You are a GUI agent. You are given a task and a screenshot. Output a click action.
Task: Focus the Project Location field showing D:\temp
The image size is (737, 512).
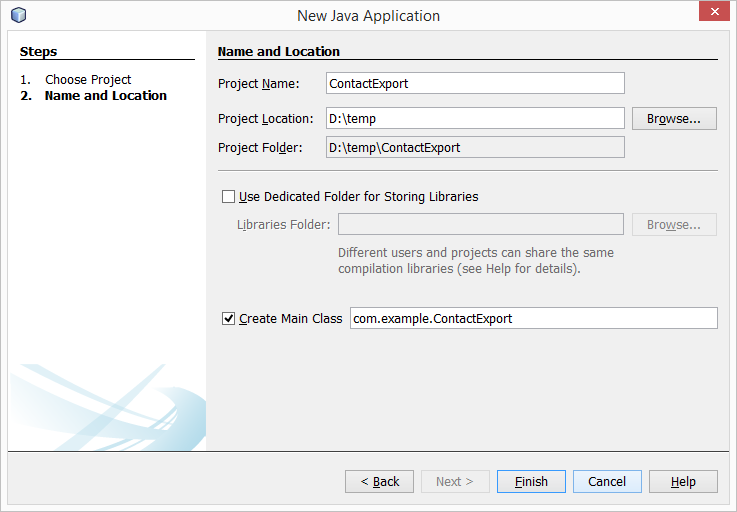475,119
